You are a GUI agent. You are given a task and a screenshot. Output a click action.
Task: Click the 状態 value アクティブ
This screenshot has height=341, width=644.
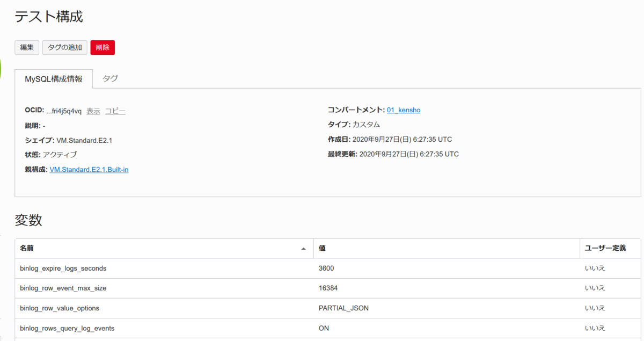click(x=60, y=155)
